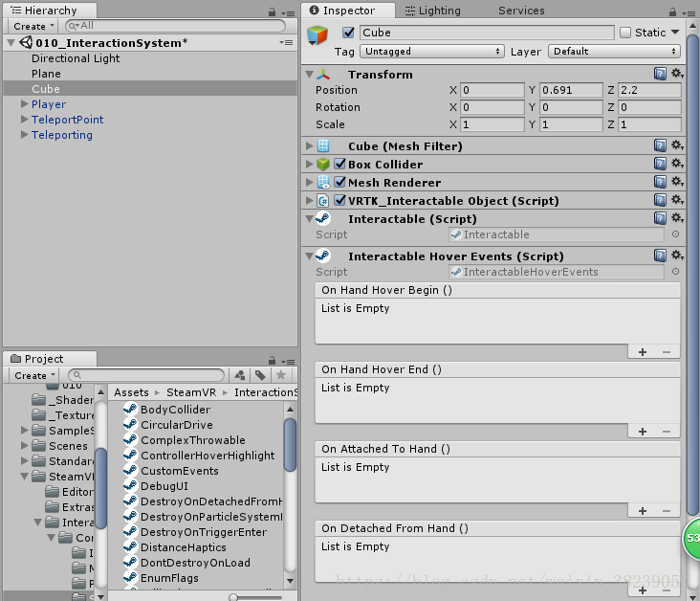The width and height of the screenshot is (700, 601).
Task: Toggle the Cube active checkbox
Action: click(x=348, y=33)
